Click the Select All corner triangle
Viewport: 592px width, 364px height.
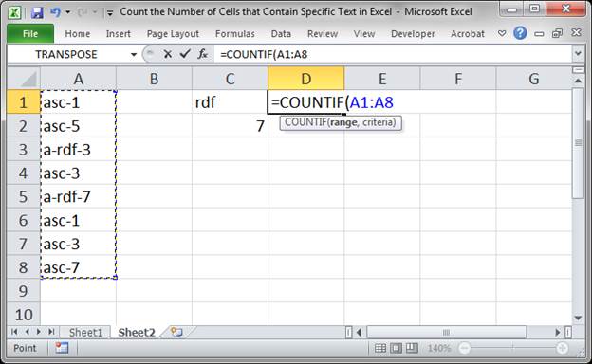pyautogui.click(x=24, y=79)
